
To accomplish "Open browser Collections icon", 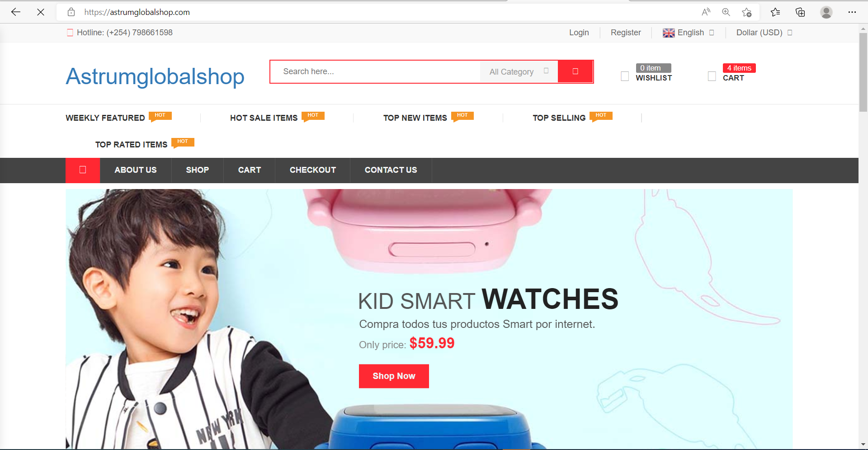I will tap(800, 12).
